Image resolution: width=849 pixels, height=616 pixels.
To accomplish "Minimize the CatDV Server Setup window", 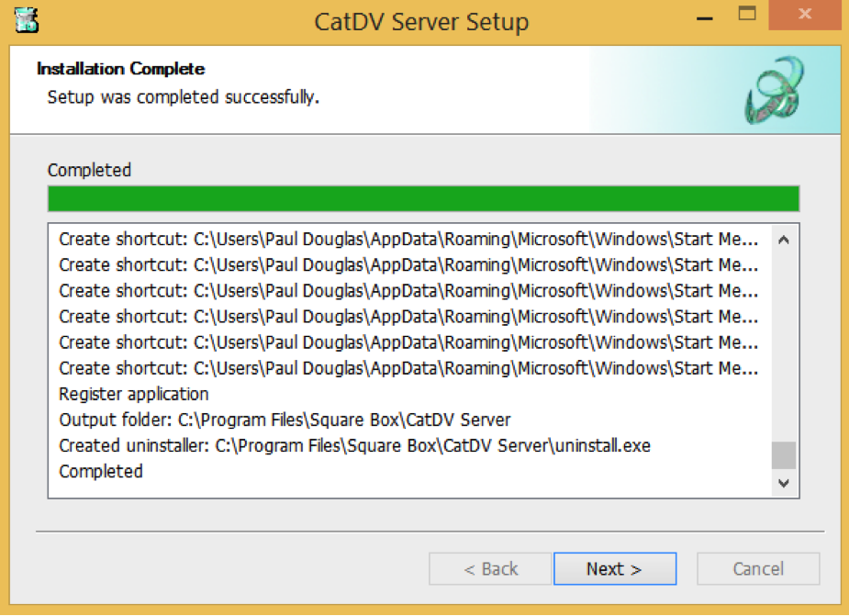I will click(703, 17).
